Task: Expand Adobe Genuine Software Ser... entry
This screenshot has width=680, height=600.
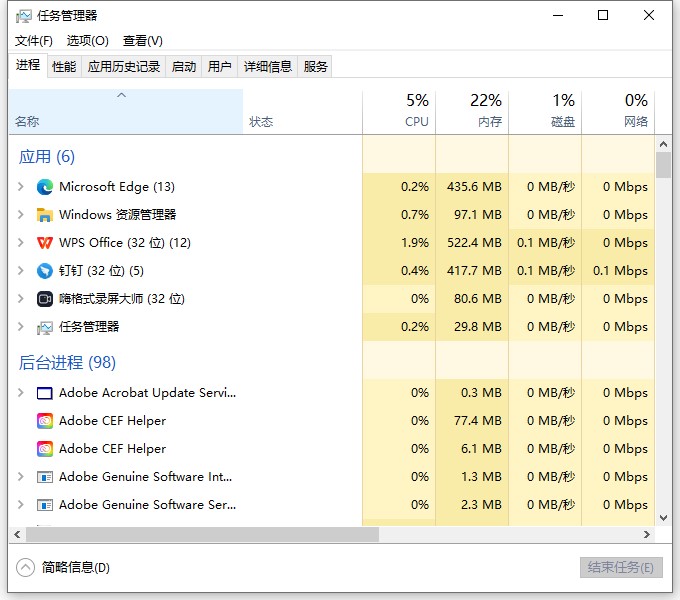Action: 20,505
